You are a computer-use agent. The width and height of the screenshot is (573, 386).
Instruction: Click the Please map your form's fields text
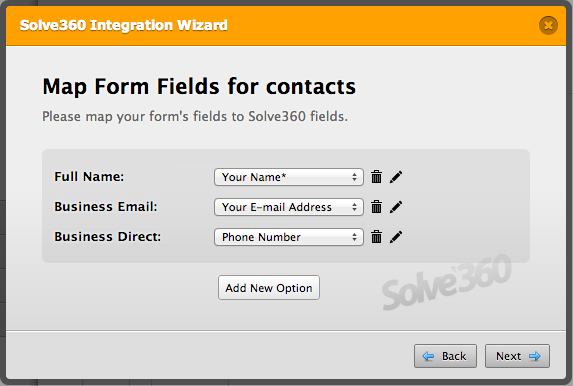tap(195, 117)
